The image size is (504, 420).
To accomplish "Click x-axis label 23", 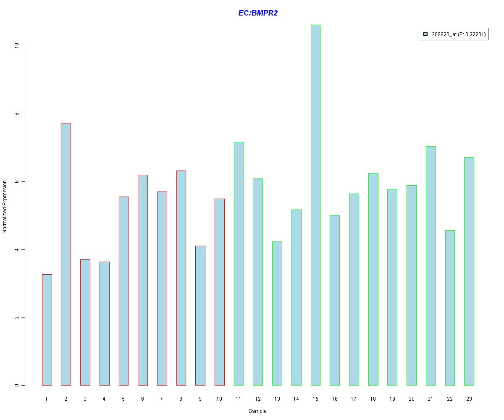I will pos(469,399).
